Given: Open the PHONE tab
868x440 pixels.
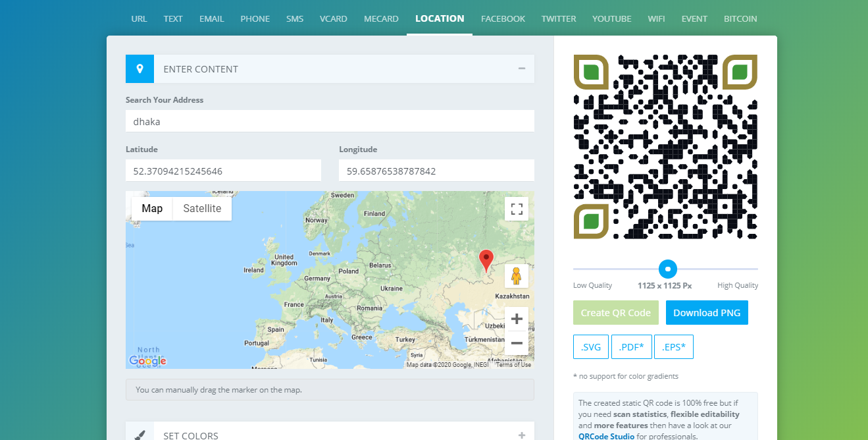Looking at the screenshot, I should click(x=255, y=18).
